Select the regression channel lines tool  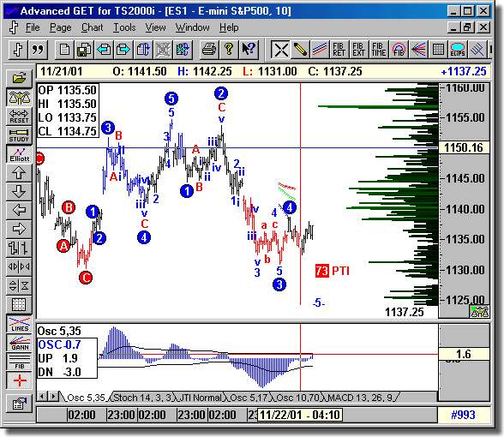pos(477,50)
